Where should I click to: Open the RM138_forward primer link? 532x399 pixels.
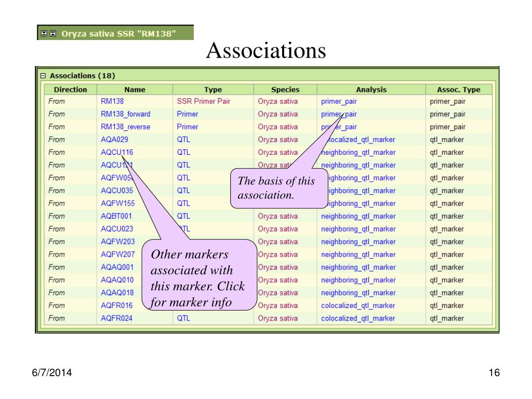coord(125,114)
